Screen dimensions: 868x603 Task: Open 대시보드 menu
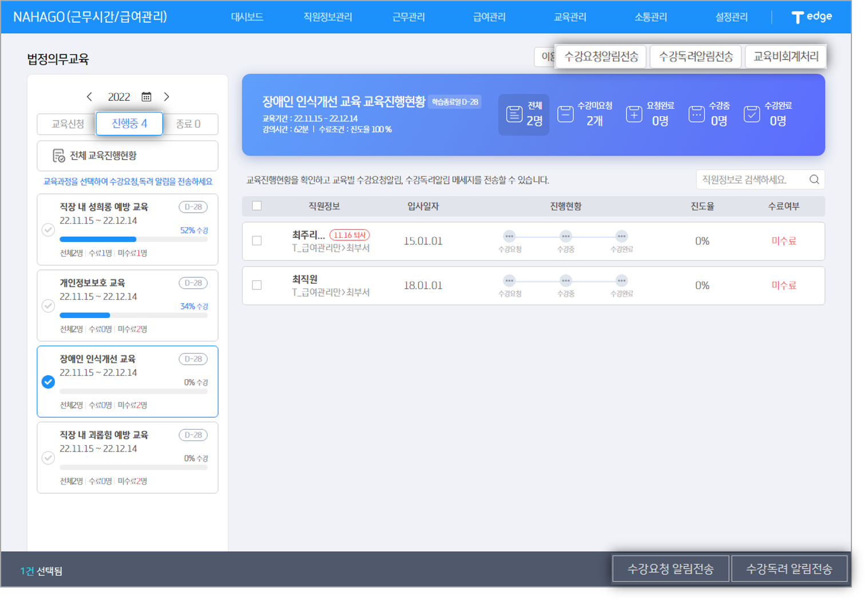point(247,17)
